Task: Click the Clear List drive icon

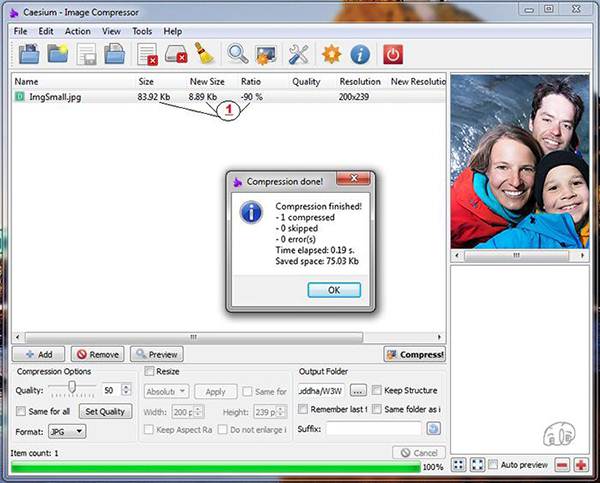Action: coord(176,54)
